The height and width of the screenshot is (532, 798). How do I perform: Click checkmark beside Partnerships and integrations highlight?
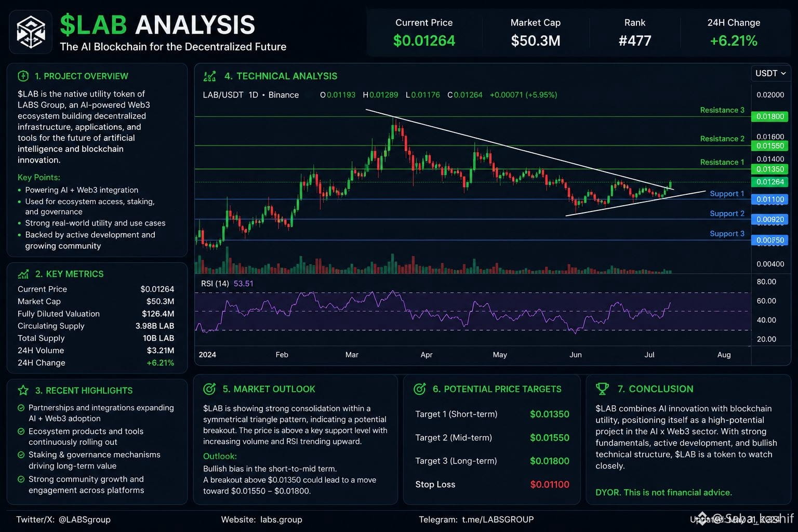coord(21,408)
